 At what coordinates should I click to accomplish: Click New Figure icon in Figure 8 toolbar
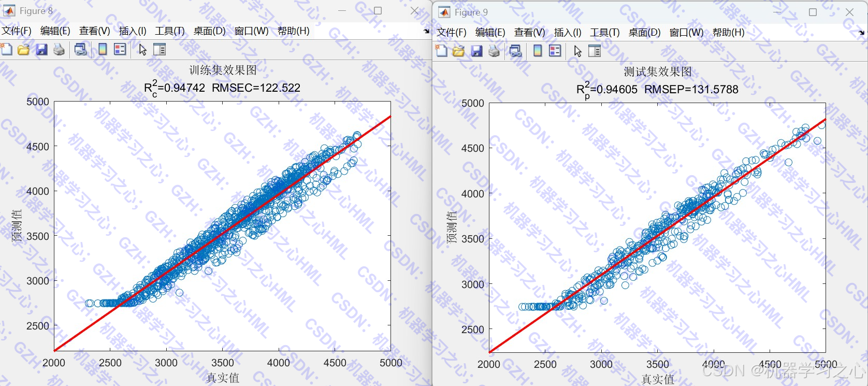(7, 50)
